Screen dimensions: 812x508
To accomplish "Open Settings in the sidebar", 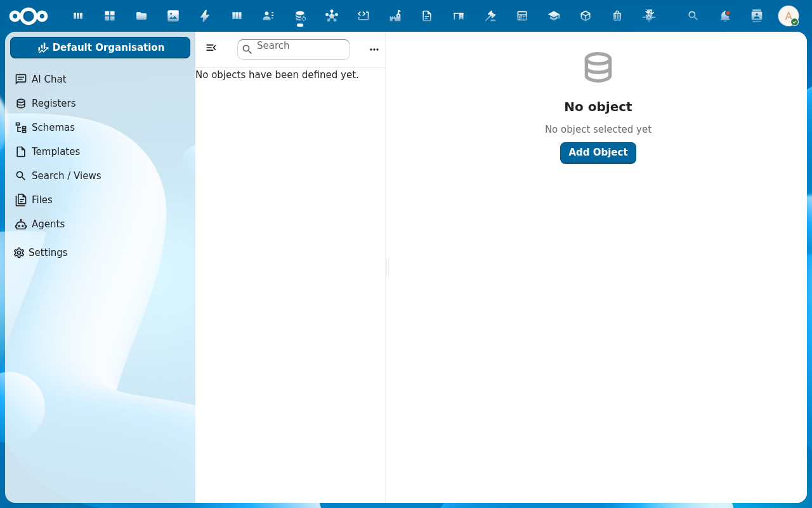I will pos(100,253).
